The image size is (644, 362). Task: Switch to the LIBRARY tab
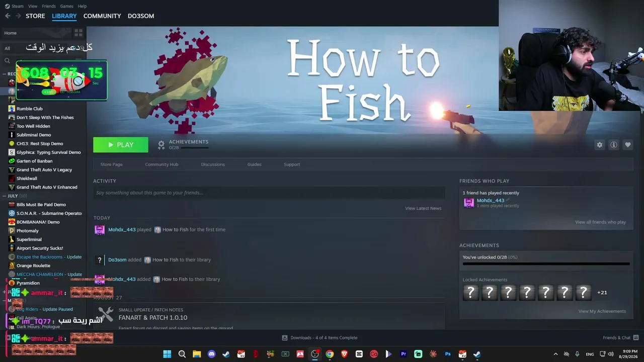pos(64,16)
